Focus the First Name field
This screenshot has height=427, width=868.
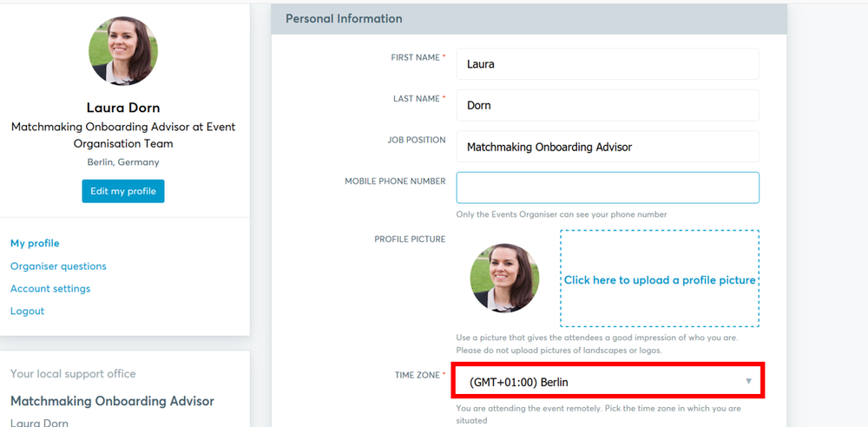pos(608,63)
